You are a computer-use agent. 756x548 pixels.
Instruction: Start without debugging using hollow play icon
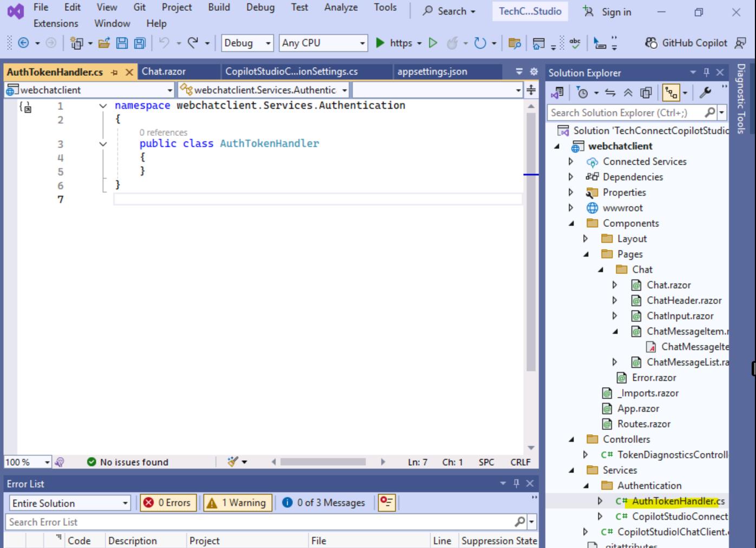pyautogui.click(x=433, y=43)
